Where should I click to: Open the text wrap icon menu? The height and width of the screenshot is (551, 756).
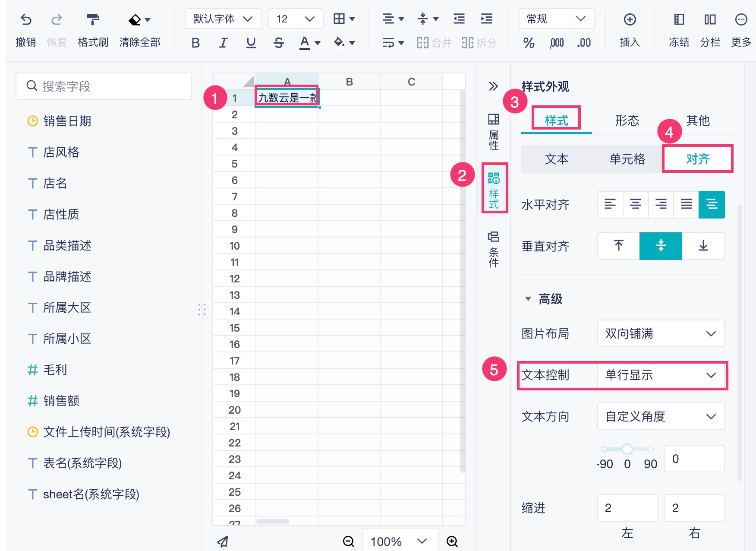pyautogui.click(x=393, y=42)
